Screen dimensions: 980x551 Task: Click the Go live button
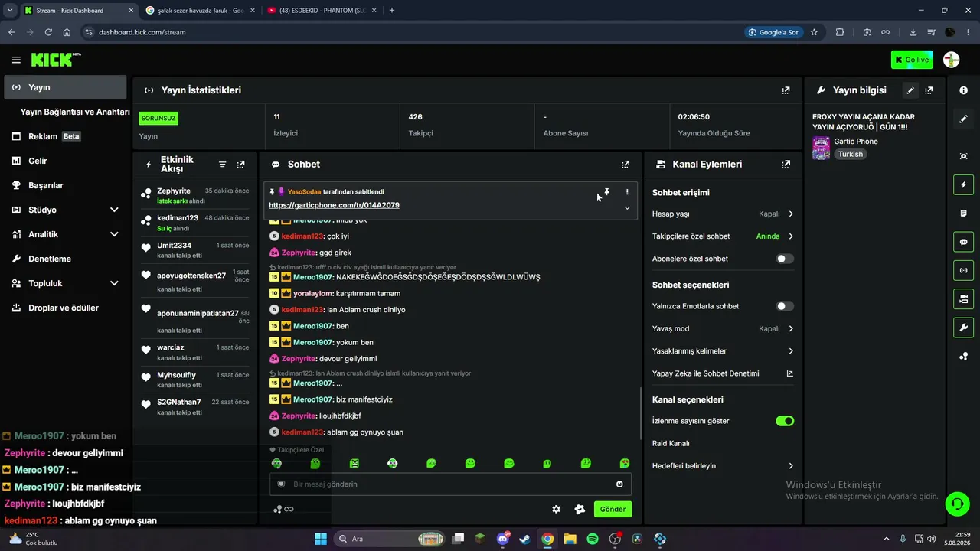coord(912,60)
